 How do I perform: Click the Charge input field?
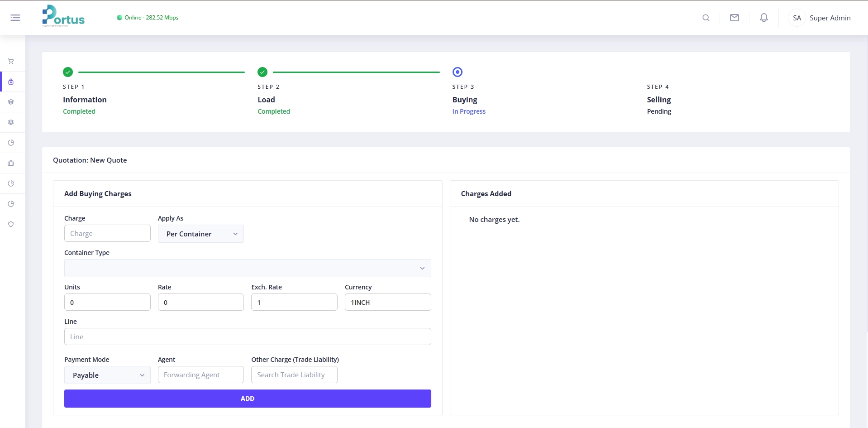click(x=107, y=234)
